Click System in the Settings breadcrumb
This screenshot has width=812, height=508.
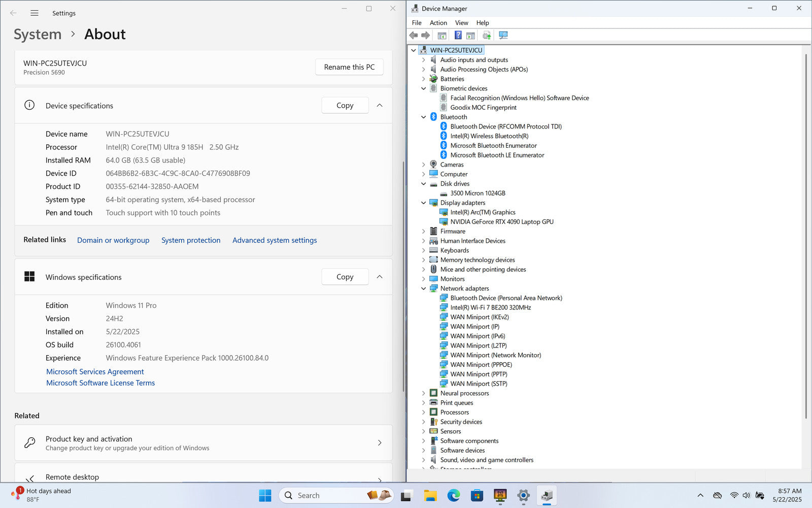point(38,34)
